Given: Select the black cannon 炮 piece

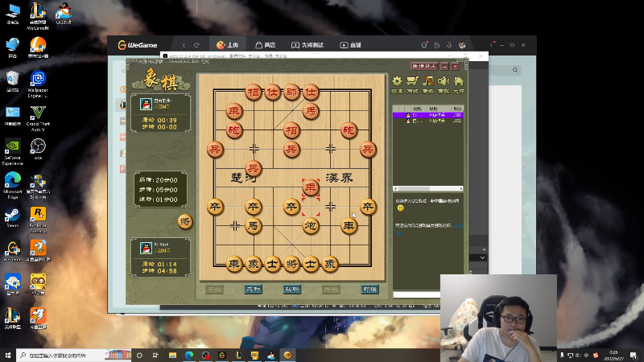Looking at the screenshot, I should [x=311, y=226].
